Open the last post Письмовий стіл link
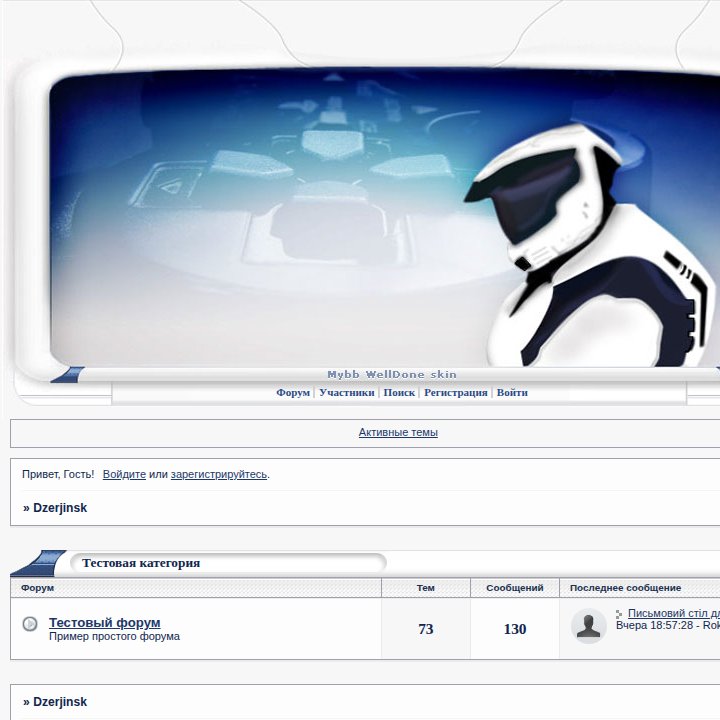The height and width of the screenshot is (720, 720). click(x=674, y=613)
